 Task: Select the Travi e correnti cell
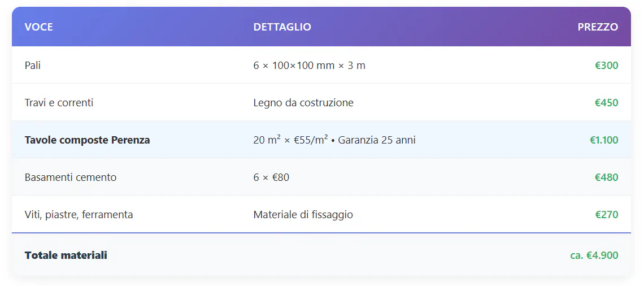(59, 103)
